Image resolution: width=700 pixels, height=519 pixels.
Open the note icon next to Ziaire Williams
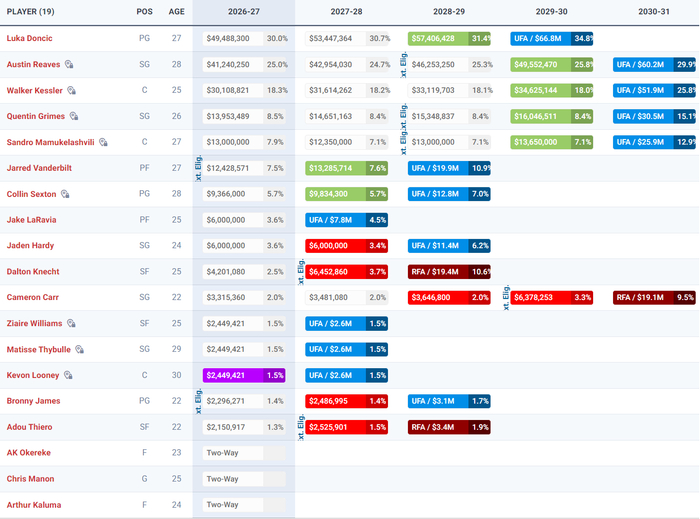click(x=71, y=323)
